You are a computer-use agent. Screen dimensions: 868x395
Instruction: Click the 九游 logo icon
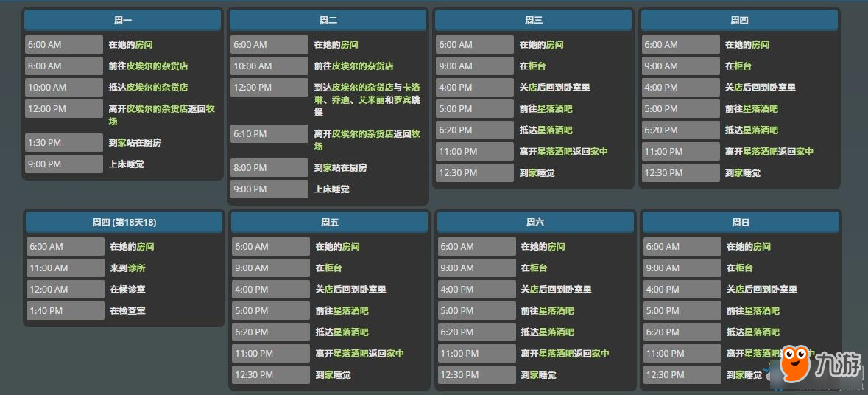[x=794, y=363]
